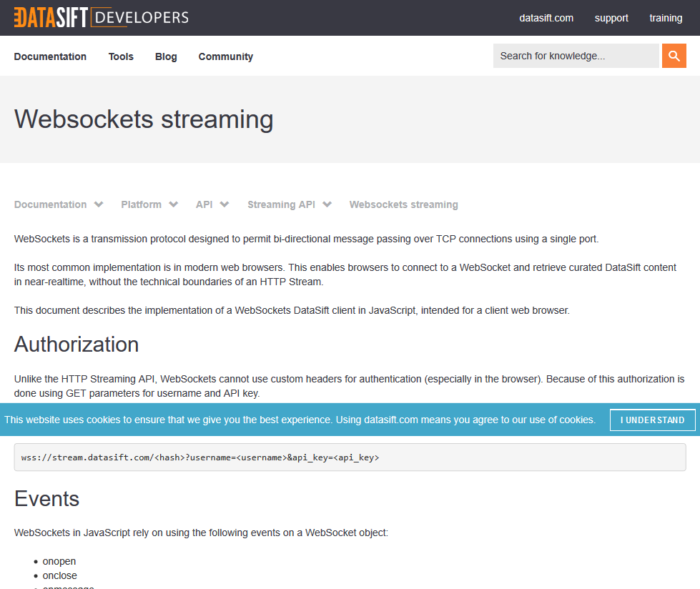700x589 pixels.
Task: Focus the Search for knowledge field
Action: click(x=576, y=56)
